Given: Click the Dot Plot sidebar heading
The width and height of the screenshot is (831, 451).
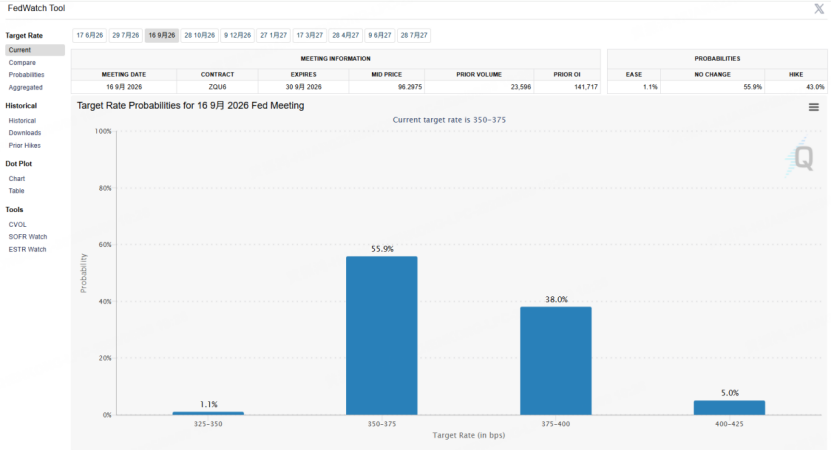Looking at the screenshot, I should 19,164.
